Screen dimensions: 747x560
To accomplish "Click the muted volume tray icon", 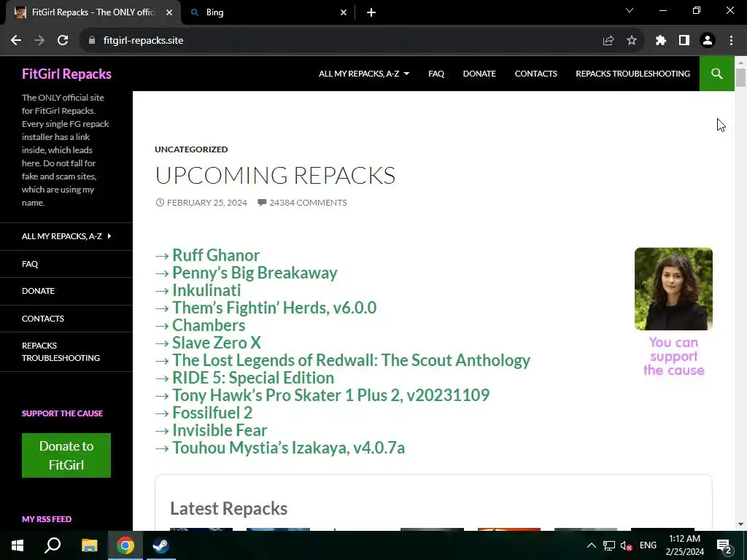I will coord(626,545).
